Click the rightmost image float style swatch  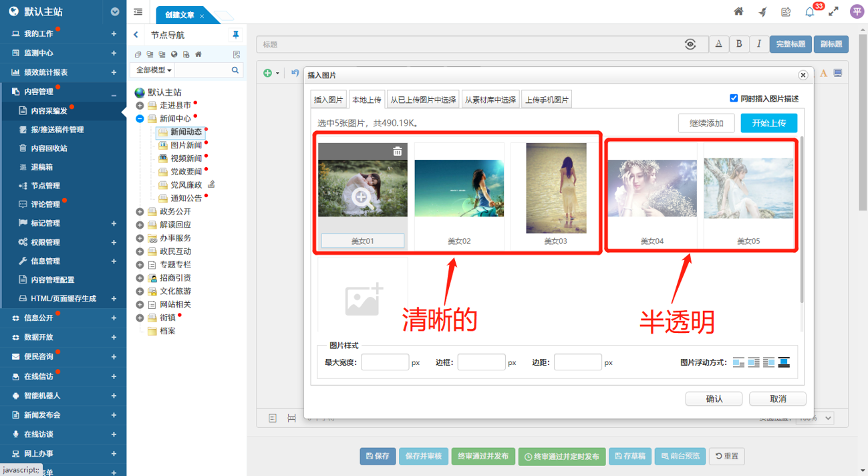tap(783, 362)
